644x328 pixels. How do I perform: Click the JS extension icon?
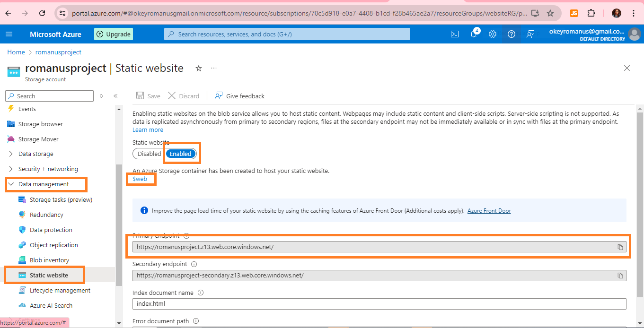[574, 13]
